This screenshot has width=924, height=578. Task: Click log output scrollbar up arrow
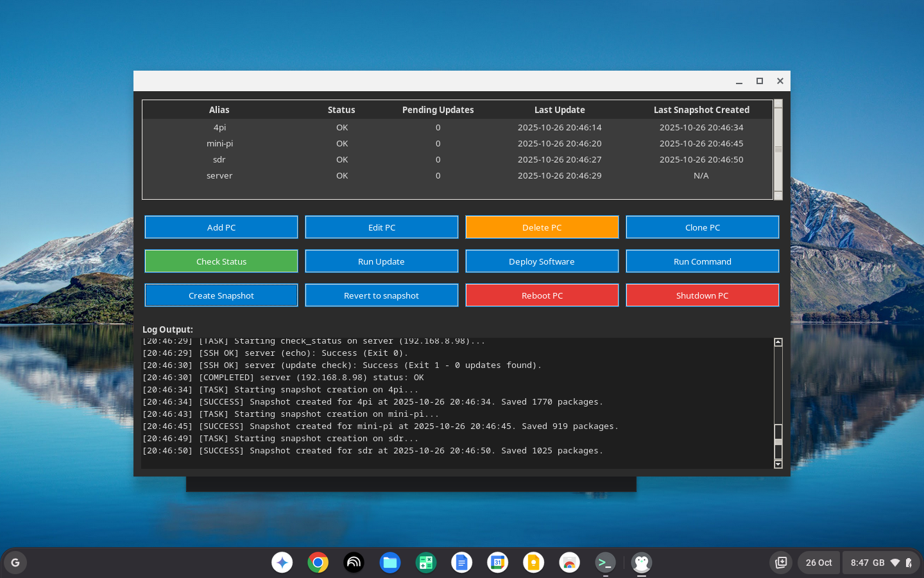(x=778, y=342)
